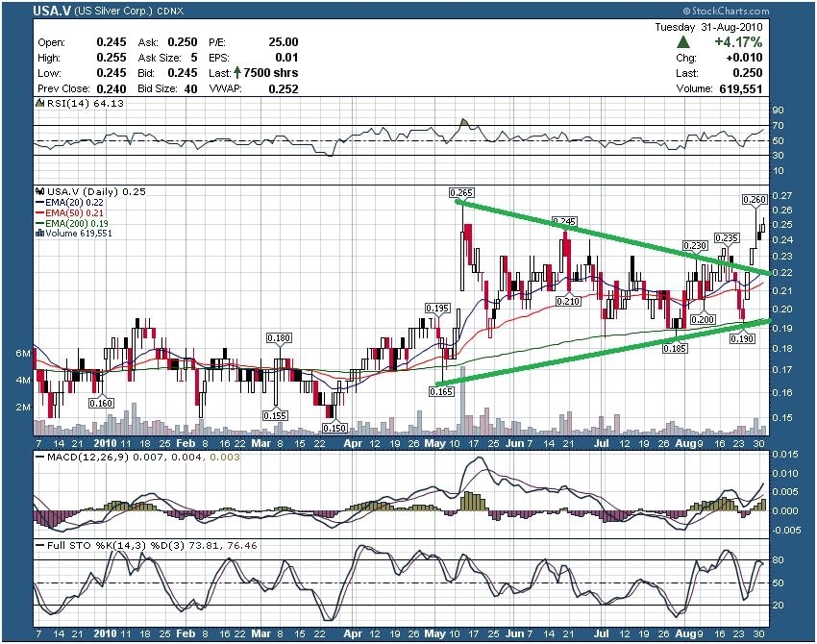Open the StockCharts.com link
Viewport: 817px width, 644px height.
tap(730, 11)
